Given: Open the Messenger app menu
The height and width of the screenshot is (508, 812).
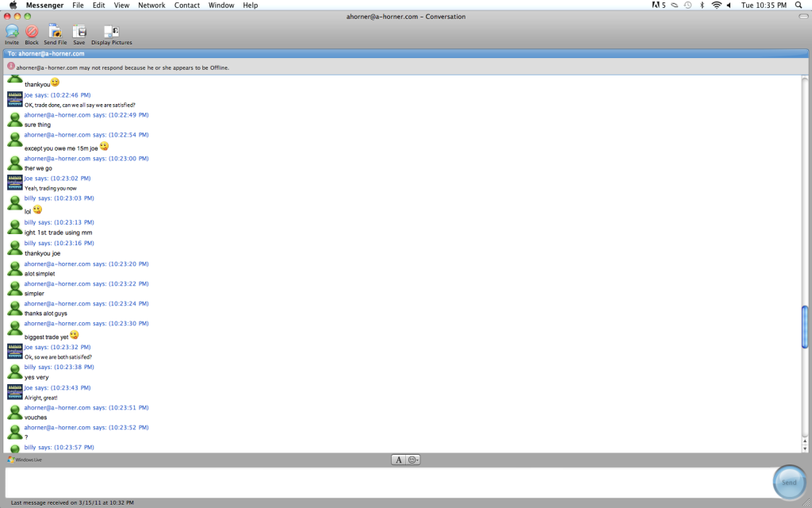Looking at the screenshot, I should coord(44,6).
